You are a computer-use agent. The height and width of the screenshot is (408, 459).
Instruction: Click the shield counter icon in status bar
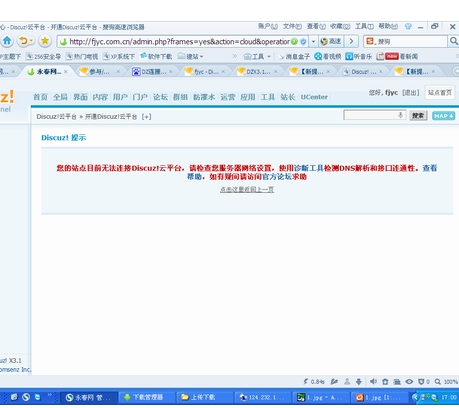pos(423,382)
